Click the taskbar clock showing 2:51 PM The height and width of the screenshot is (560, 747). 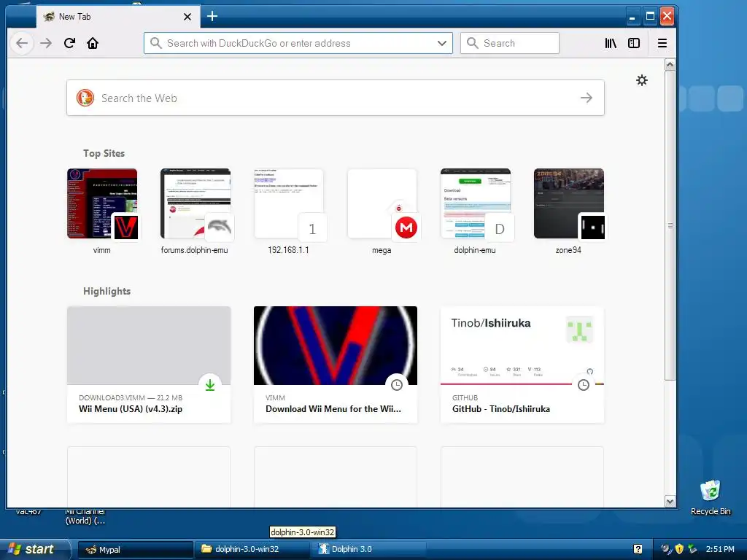[720, 549]
